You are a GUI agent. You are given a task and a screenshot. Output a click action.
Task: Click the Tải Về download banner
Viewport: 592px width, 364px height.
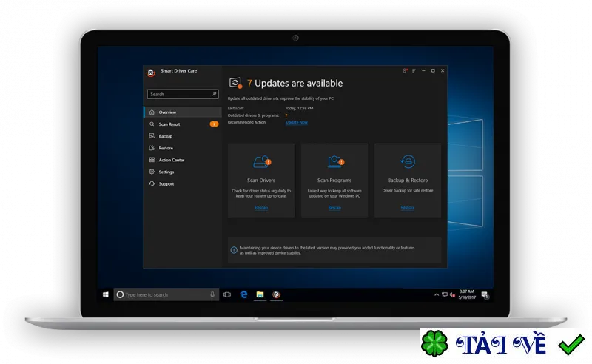pyautogui.click(x=504, y=343)
